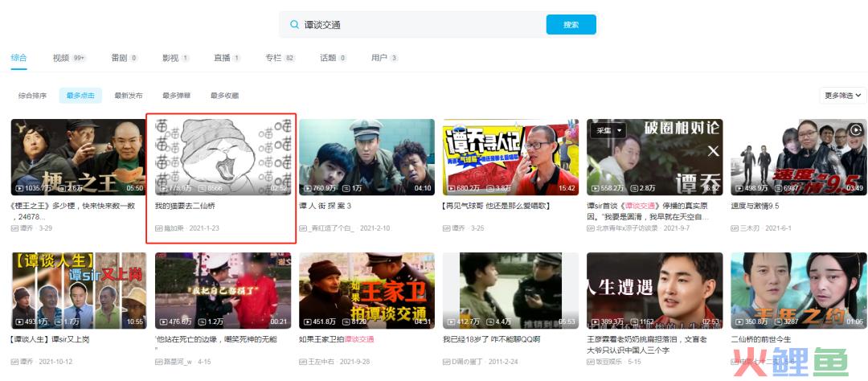The image size is (868, 381).
Task: Click uploader D调の蛋丁
Action: point(468,362)
